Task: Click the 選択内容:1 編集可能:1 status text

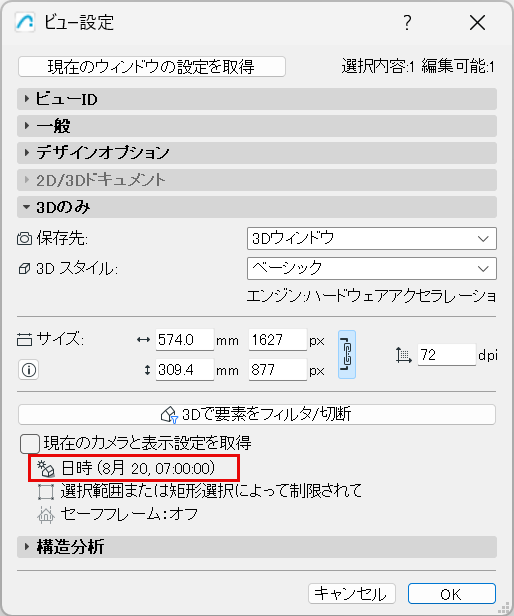Action: coord(418,66)
